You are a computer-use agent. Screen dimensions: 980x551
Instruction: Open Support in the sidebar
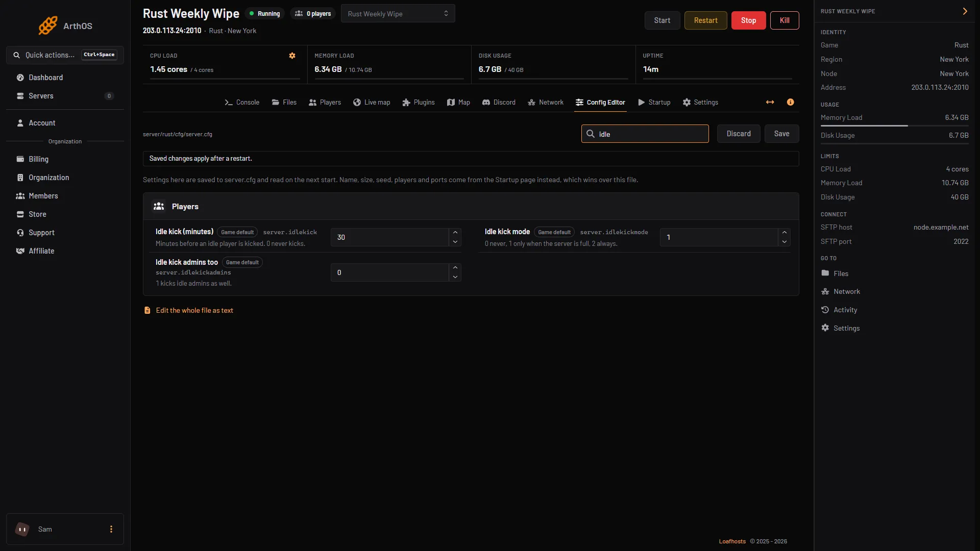[x=65, y=233]
